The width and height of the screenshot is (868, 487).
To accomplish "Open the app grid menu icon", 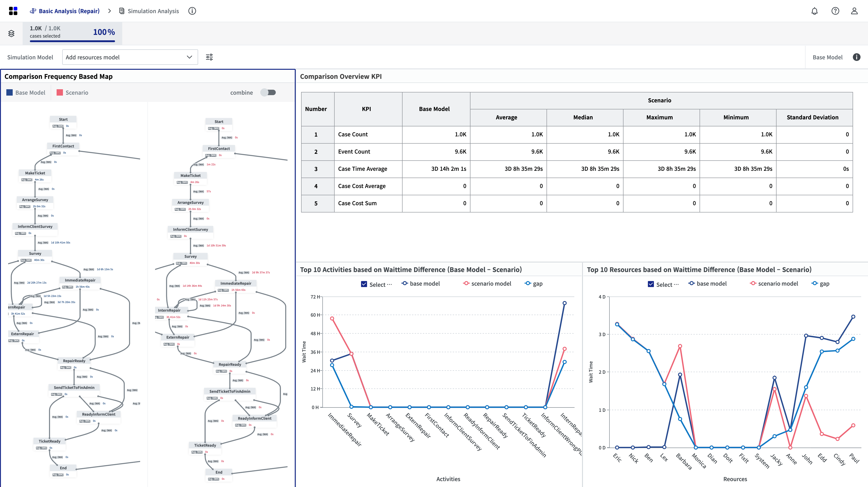I will click(13, 11).
